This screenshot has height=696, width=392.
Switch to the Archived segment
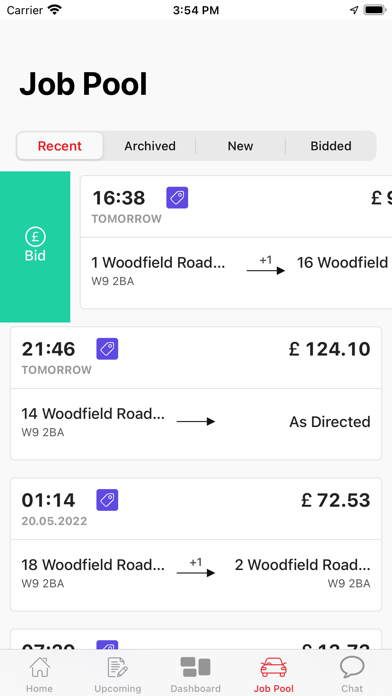pyautogui.click(x=150, y=146)
